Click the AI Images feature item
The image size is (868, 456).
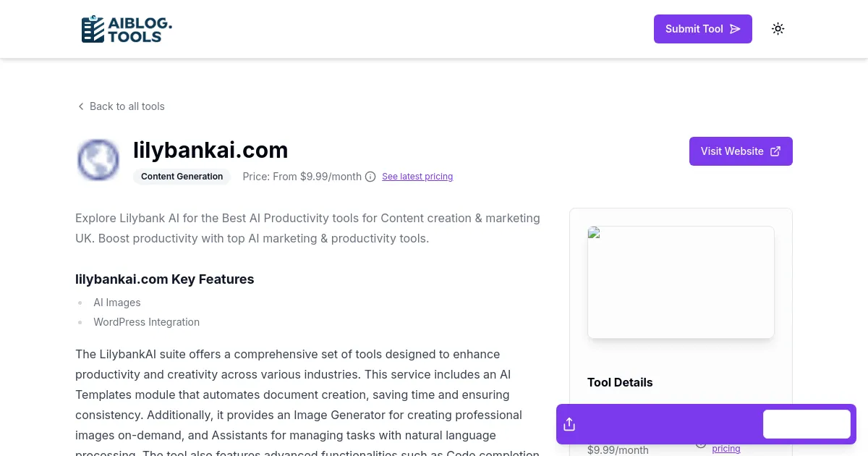click(x=116, y=303)
